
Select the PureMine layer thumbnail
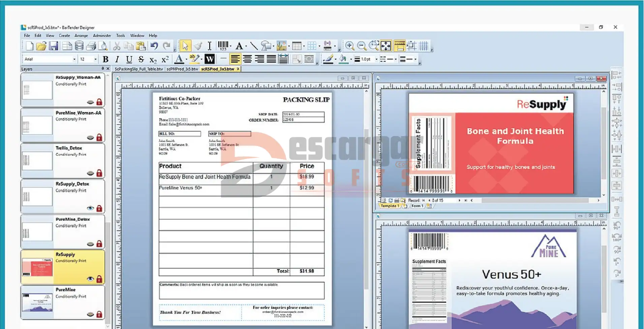pos(37,302)
